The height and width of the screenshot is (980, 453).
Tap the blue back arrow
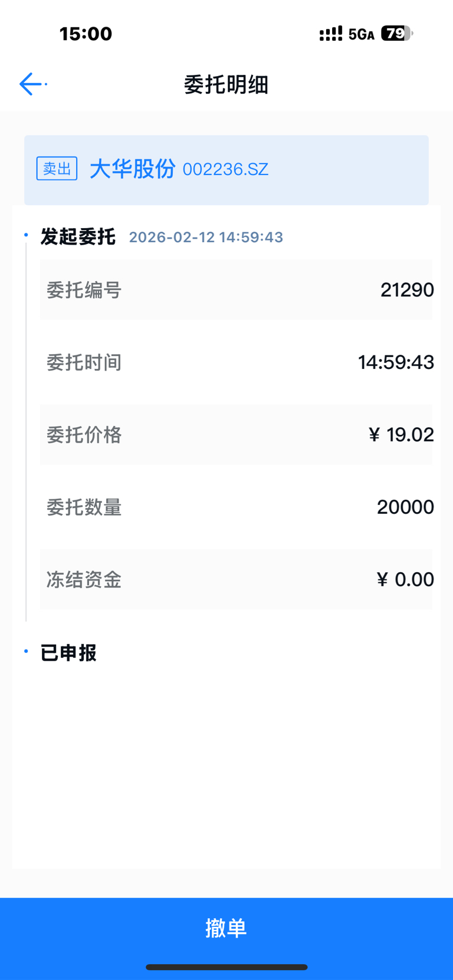31,84
